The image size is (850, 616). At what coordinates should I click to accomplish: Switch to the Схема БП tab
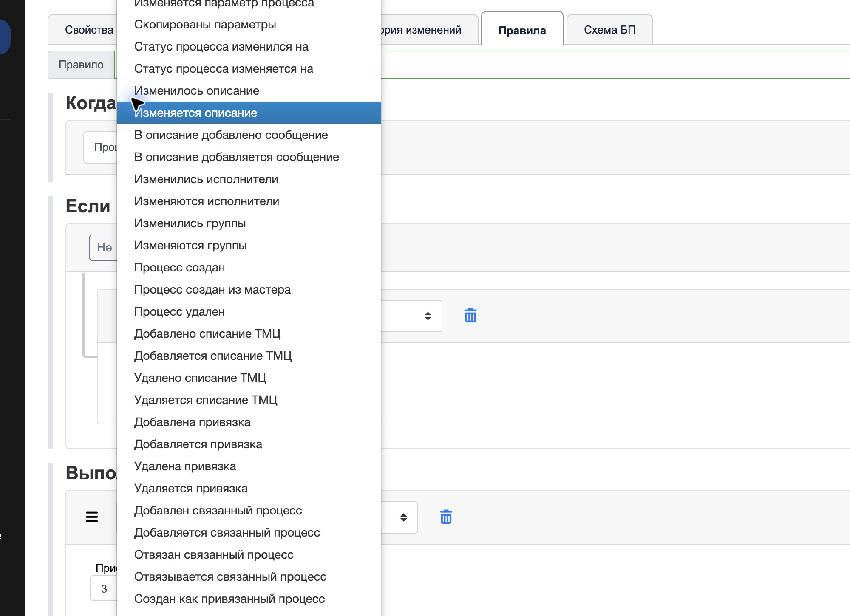(609, 30)
